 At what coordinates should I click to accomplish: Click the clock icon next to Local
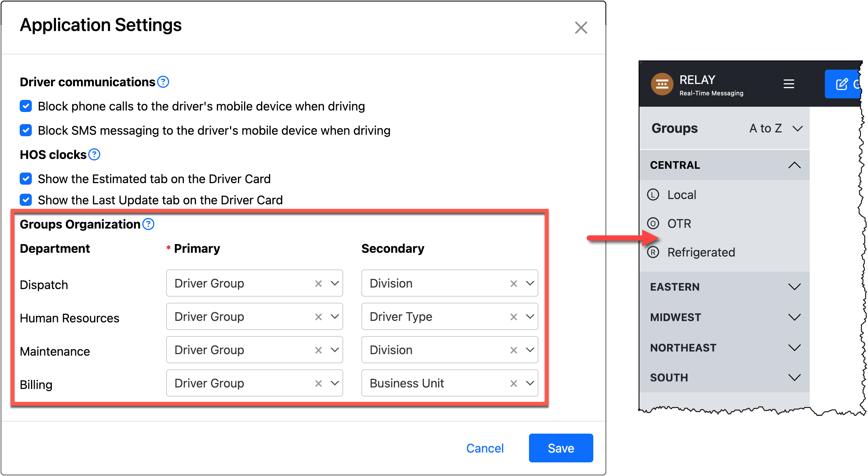coord(653,194)
